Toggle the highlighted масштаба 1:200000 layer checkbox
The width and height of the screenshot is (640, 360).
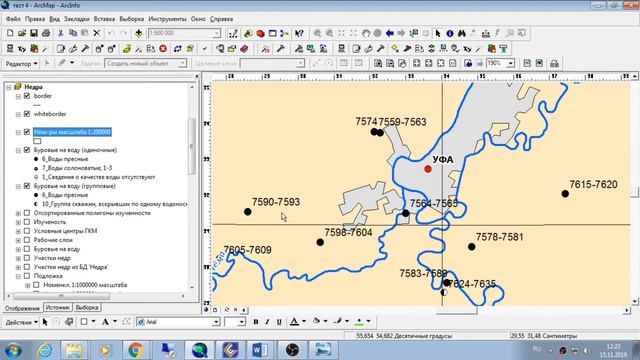click(x=27, y=132)
